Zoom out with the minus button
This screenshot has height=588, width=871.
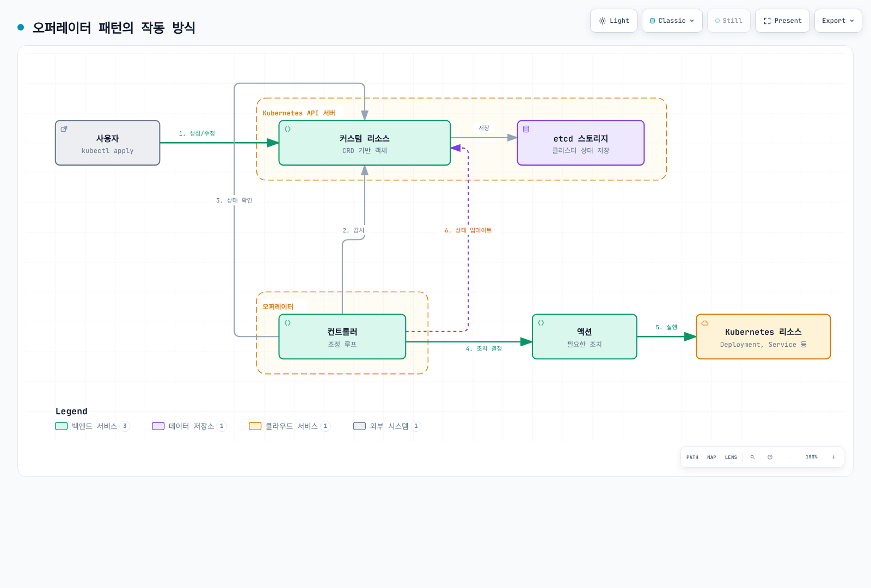(789, 457)
